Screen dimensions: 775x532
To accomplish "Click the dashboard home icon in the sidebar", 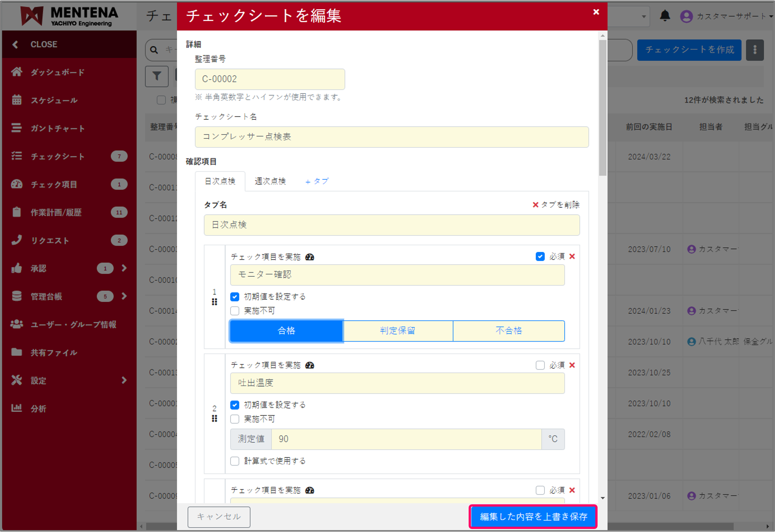I will point(17,72).
